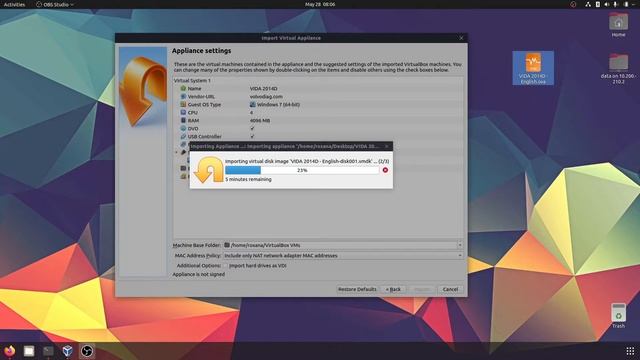Close the Importing Appliance progress dialog
This screenshot has height=360, width=640.
387,146
